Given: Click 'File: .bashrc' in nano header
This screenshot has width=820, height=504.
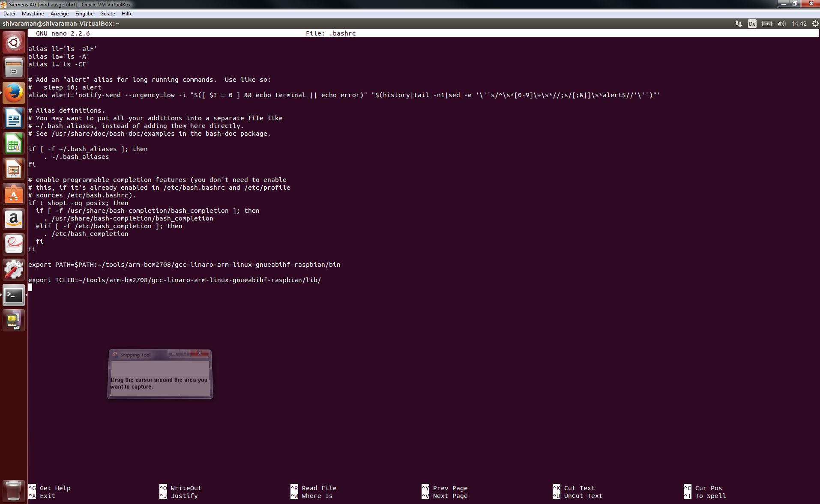Looking at the screenshot, I should pyautogui.click(x=331, y=33).
